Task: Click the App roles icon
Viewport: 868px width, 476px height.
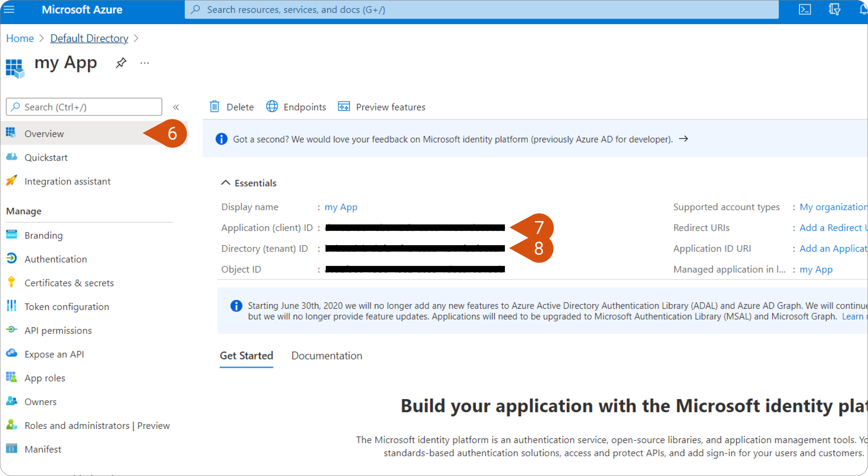Action: point(12,377)
